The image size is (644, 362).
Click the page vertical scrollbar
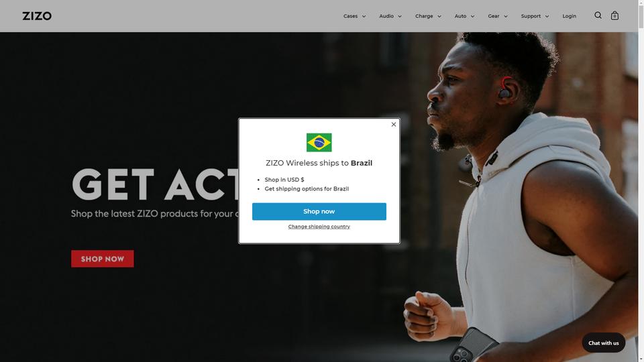click(641, 181)
